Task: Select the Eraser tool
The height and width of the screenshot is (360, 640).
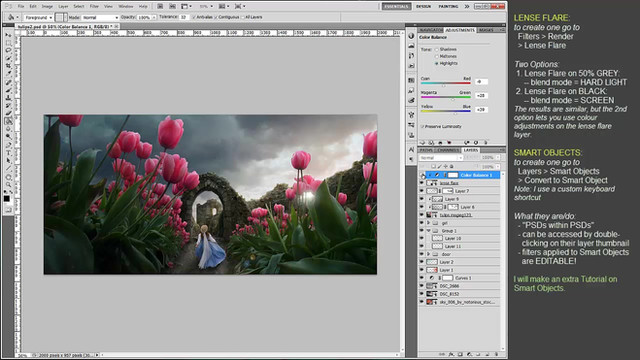Action: (8, 113)
